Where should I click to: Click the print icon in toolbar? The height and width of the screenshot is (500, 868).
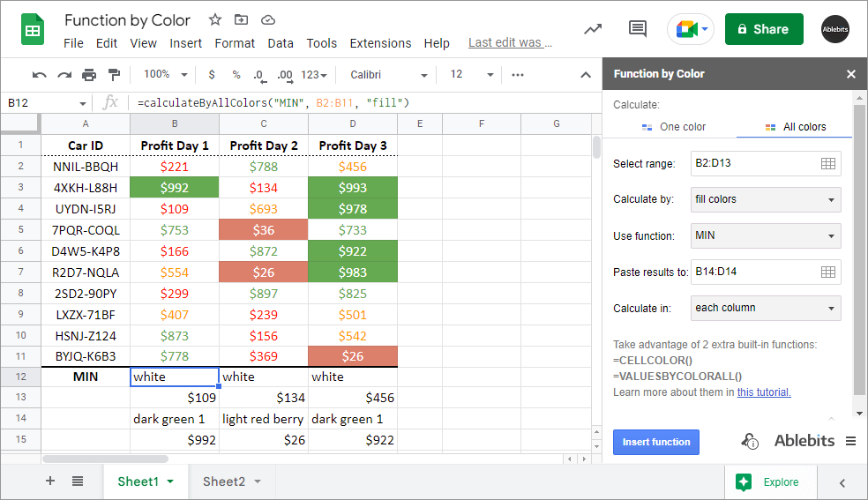click(89, 75)
